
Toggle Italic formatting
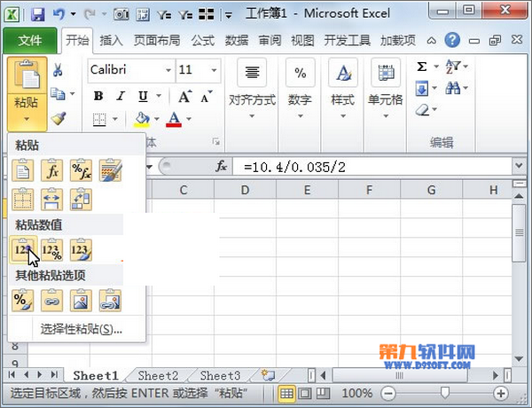click(x=121, y=96)
